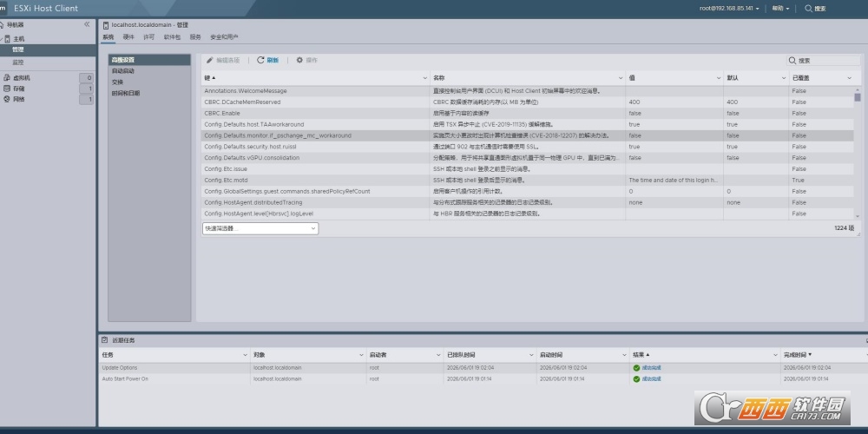Select the Config.Etc.motd row
868x434 pixels.
coord(528,180)
